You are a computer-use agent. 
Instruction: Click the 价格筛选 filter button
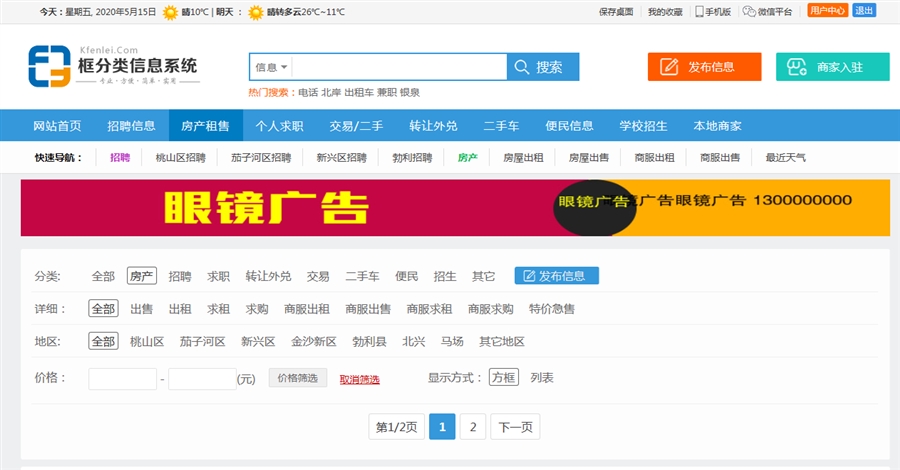click(297, 378)
